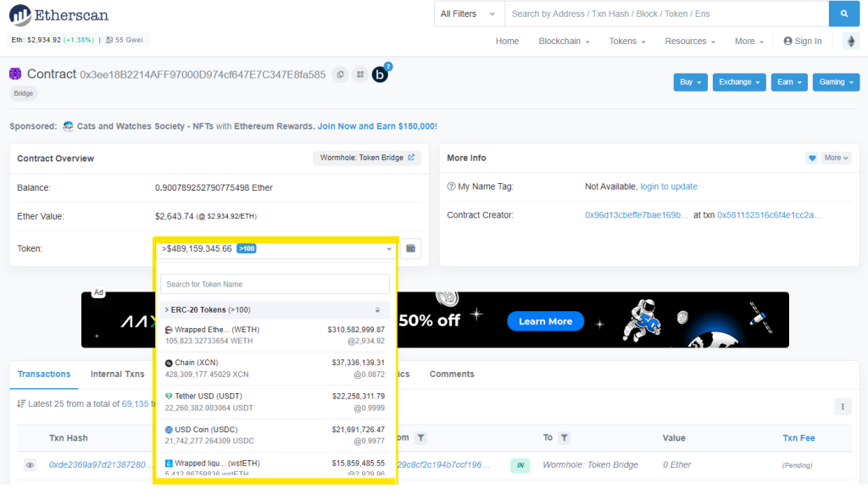Viewport: 868px width, 500px height.
Task: Click the external link icon beside Wormhole: Token Bridge
Action: point(411,158)
